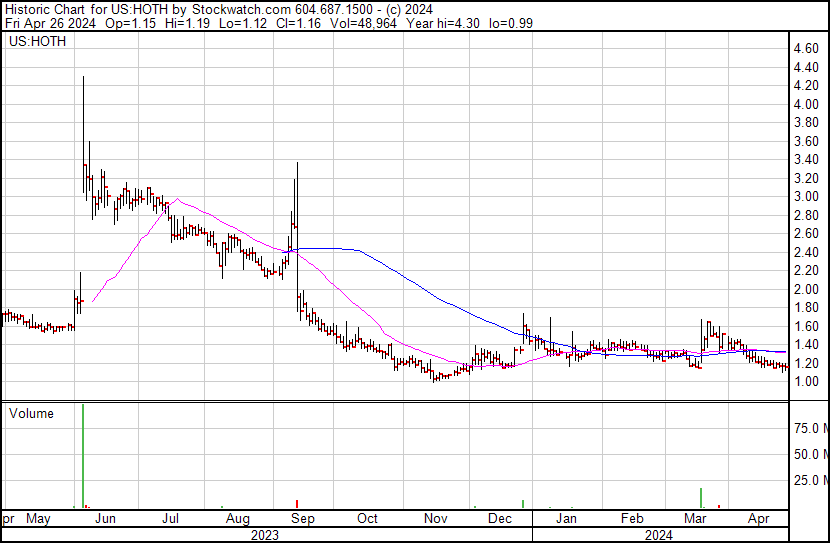Click the 1.00 price axis label

805,382
